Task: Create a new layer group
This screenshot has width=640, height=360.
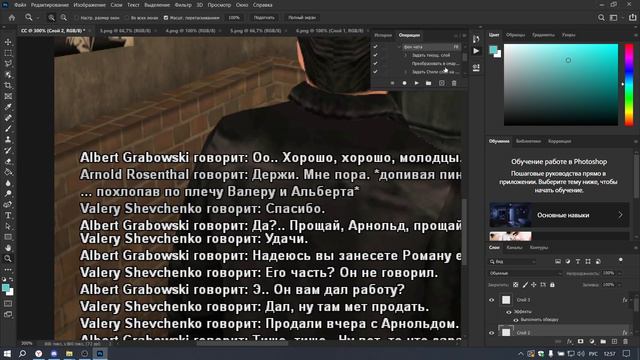Action: pyautogui.click(x=603, y=341)
